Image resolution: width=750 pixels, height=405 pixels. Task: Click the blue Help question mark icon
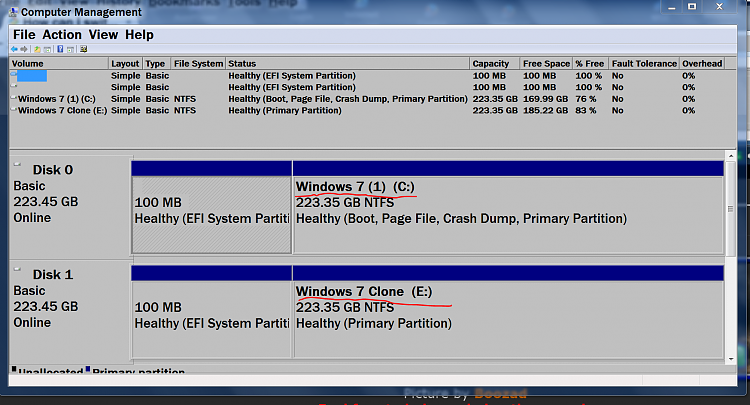[x=60, y=49]
